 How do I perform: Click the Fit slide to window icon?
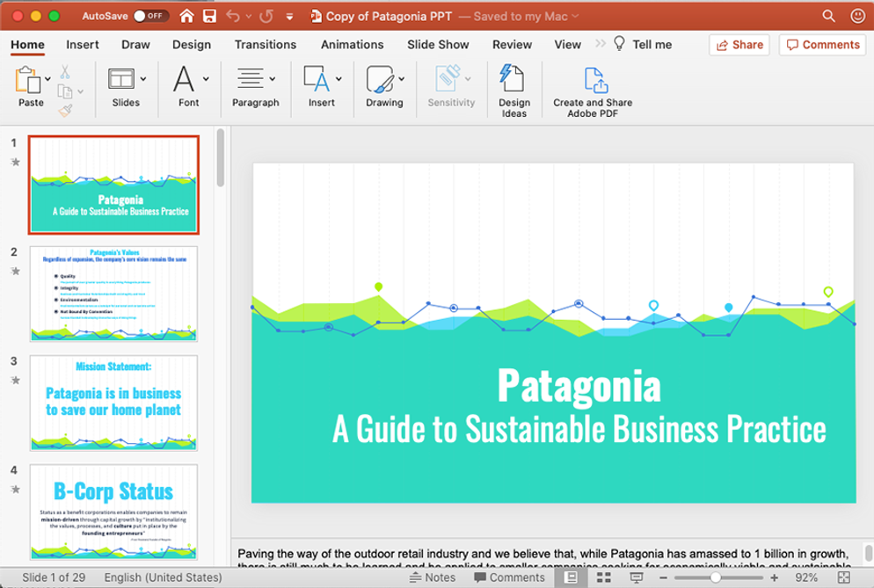844,577
